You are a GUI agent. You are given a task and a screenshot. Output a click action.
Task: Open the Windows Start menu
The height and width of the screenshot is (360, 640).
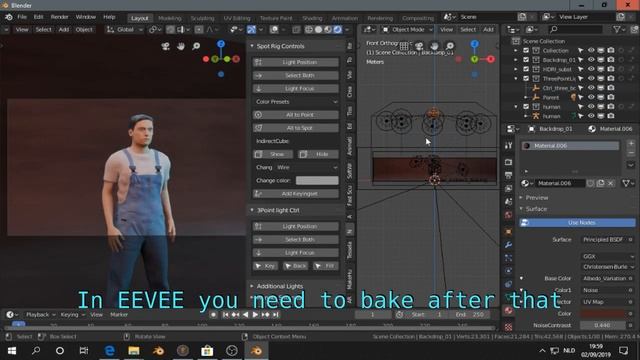click(x=11, y=351)
